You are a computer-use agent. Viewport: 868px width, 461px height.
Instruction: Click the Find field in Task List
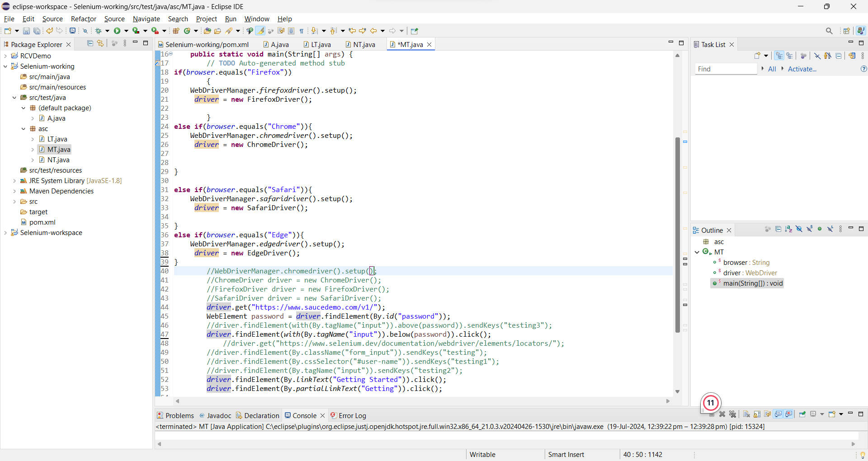[x=725, y=69]
